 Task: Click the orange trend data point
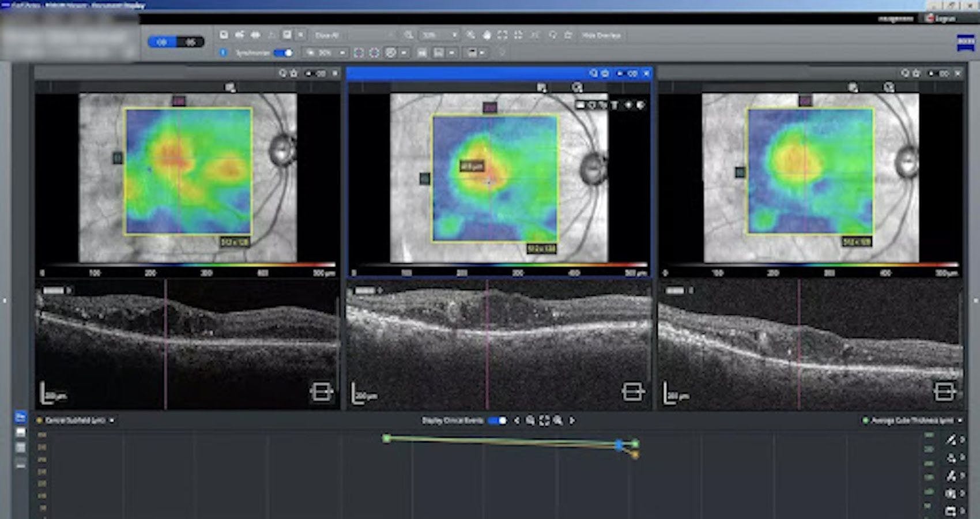point(635,455)
